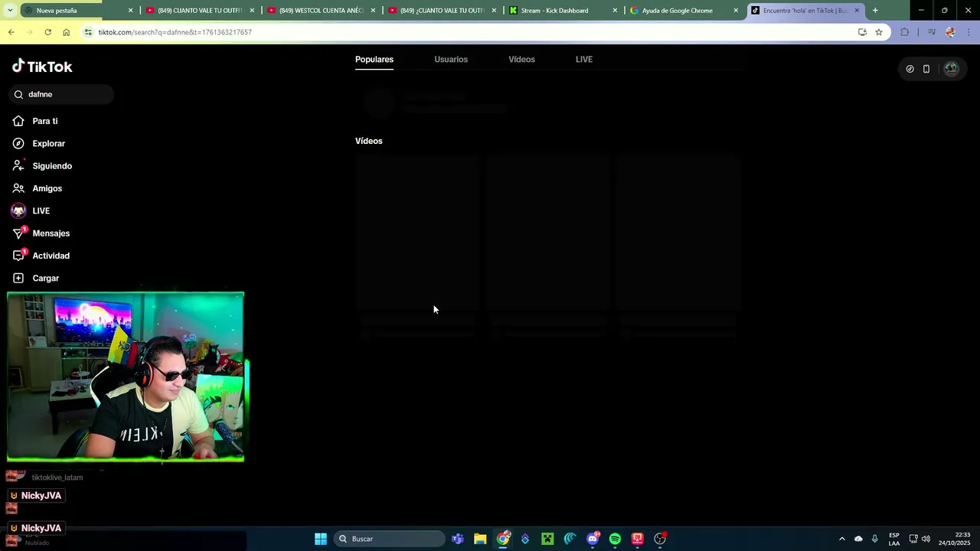Viewport: 980px width, 551px height.
Task: Switch to Ayuda de Google Chrome tab
Action: point(684,11)
